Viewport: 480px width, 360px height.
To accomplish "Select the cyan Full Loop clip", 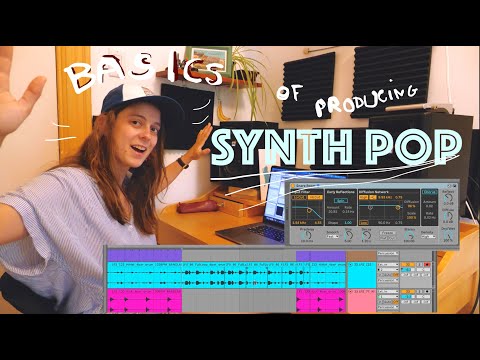I will 203,275.
